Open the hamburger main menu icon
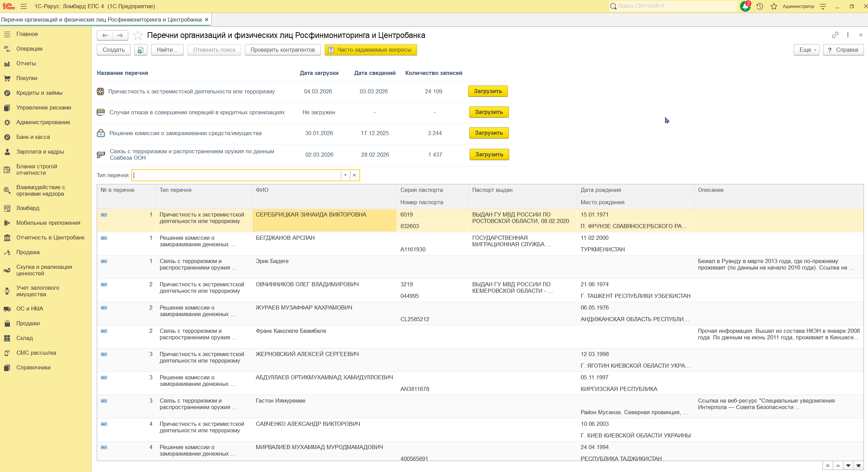The image size is (868, 472). click(x=24, y=6)
